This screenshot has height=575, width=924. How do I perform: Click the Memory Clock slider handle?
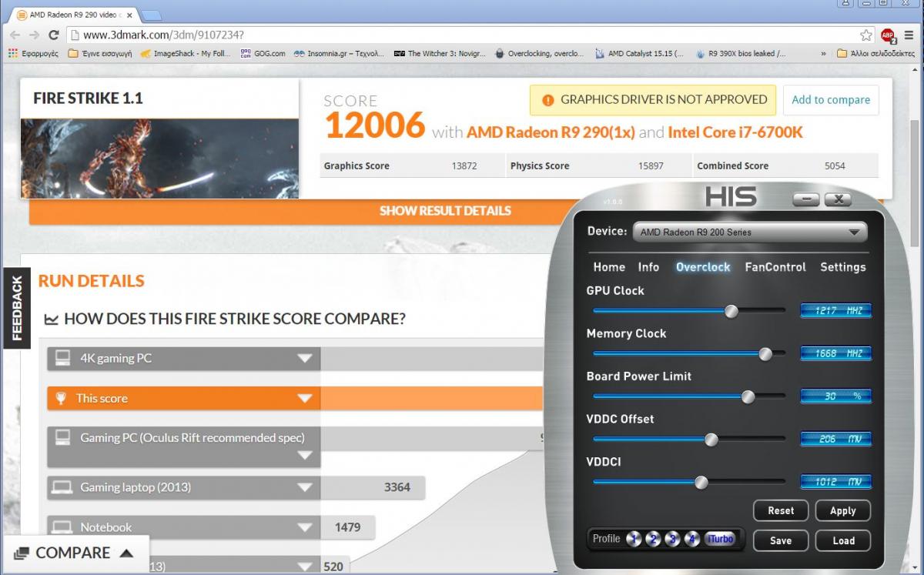765,354
